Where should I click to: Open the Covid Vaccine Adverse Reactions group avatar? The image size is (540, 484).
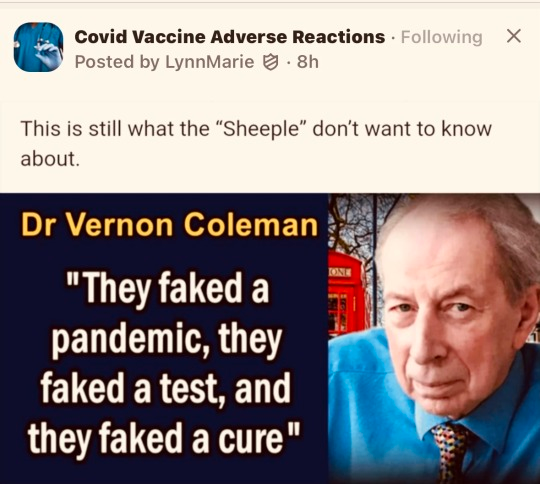point(39,47)
